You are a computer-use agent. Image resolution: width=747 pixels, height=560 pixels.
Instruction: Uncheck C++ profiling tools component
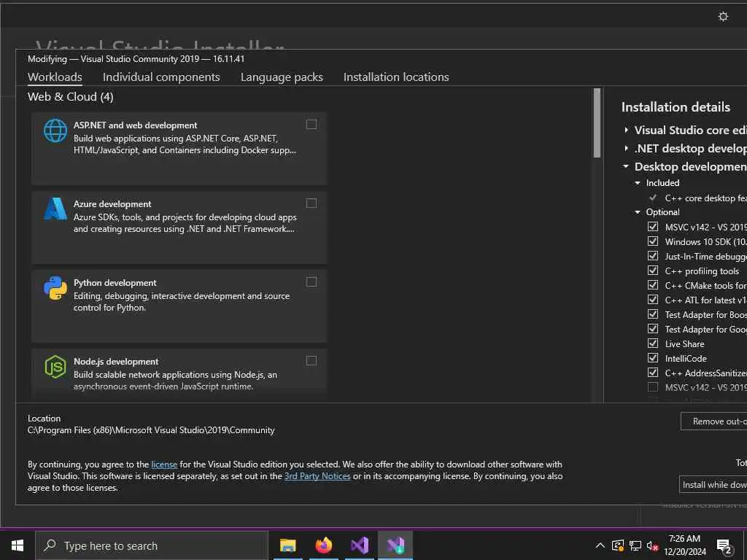[x=653, y=271]
